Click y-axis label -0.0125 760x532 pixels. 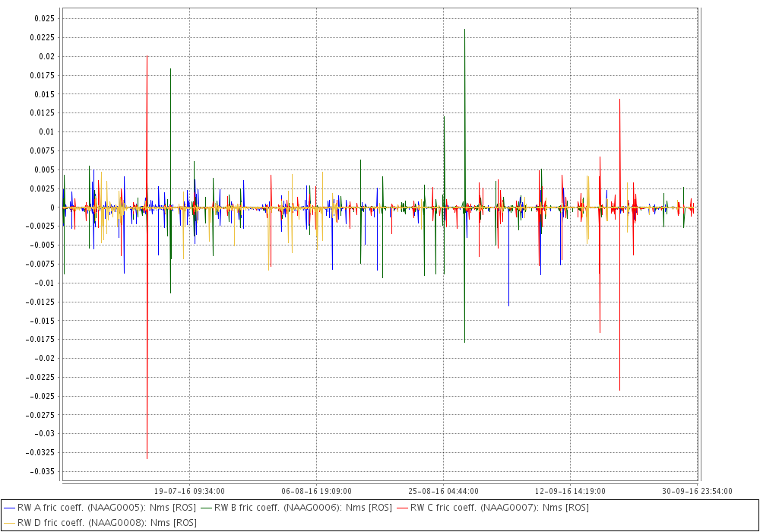pos(41,302)
